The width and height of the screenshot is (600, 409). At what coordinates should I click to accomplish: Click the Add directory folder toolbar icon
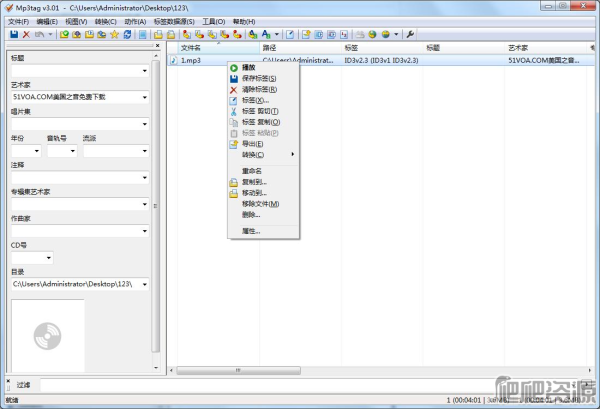point(77,34)
